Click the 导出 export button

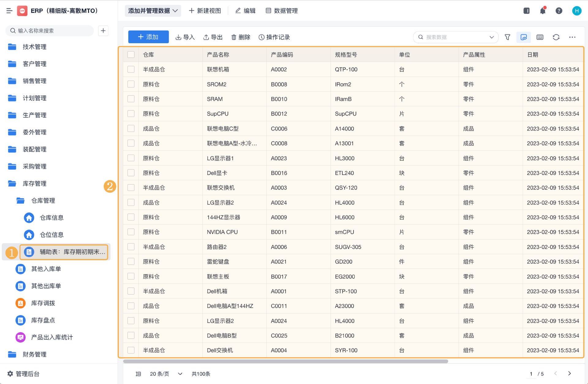click(x=213, y=37)
